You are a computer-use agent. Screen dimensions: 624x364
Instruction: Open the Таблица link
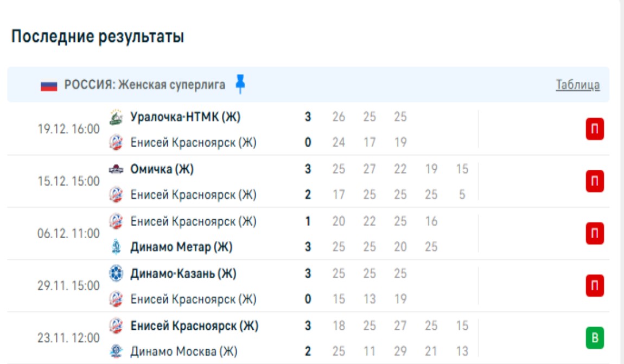[577, 85]
